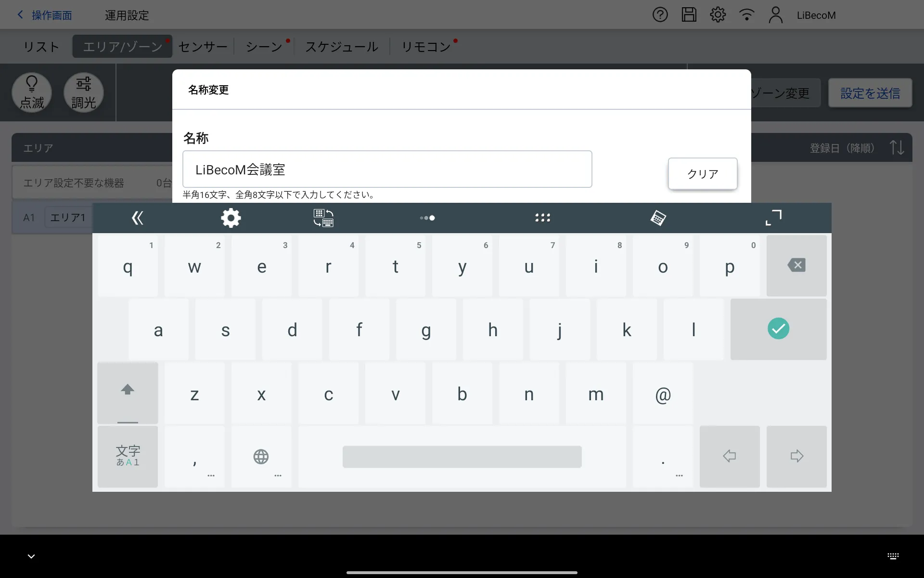This screenshot has width=924, height=578.
Task: Open the help question mark icon
Action: 660,15
